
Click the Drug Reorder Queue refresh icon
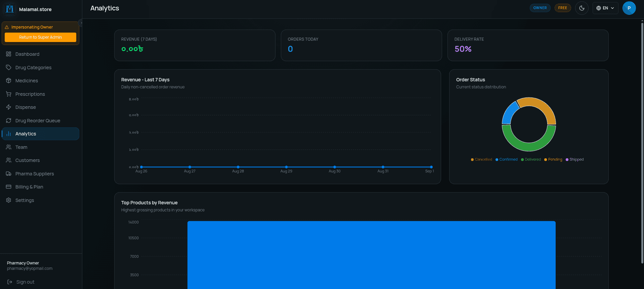(x=9, y=121)
